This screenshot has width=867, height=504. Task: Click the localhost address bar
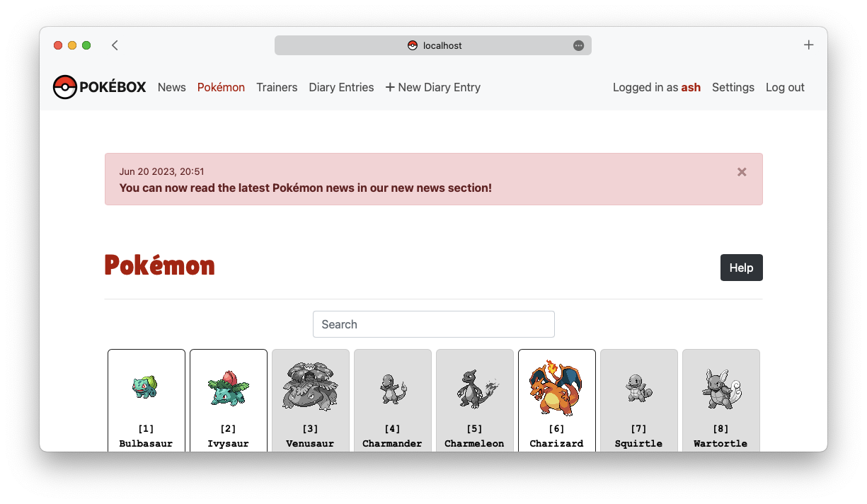click(x=432, y=45)
